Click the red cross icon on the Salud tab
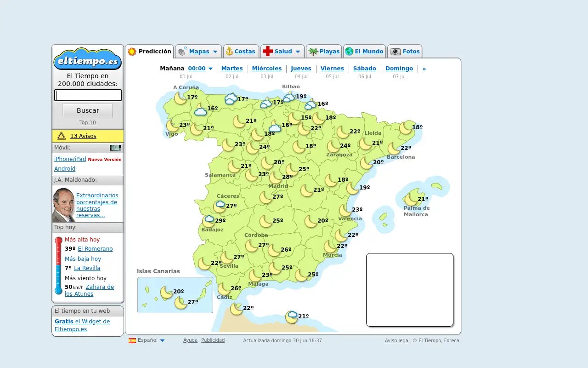Screen dimensions: 588x368 click(267, 52)
